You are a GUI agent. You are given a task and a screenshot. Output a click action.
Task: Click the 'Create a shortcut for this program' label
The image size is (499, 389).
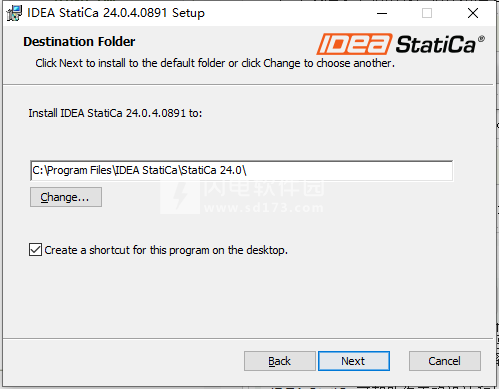click(166, 250)
